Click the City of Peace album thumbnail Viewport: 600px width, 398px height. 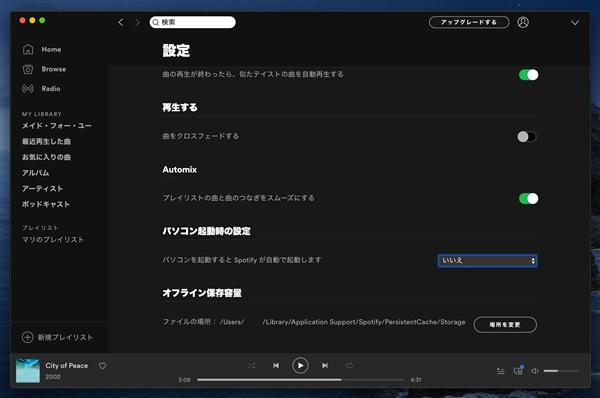click(x=28, y=370)
